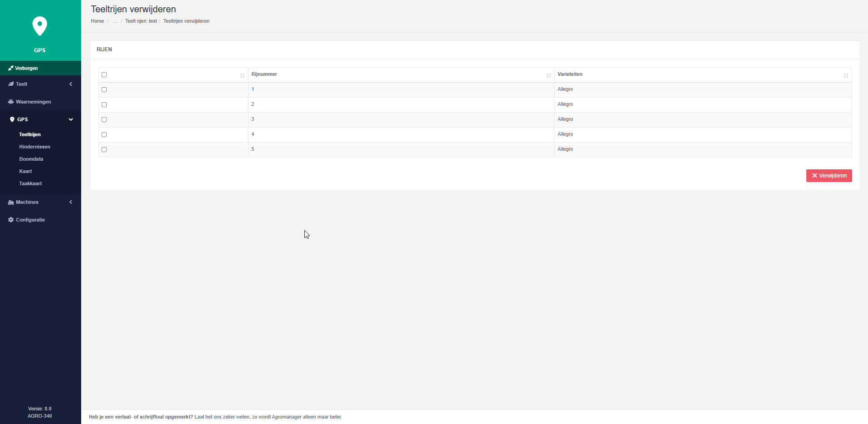Click the GPS map pin logo
Viewport: 868px width, 424px height.
(x=40, y=26)
